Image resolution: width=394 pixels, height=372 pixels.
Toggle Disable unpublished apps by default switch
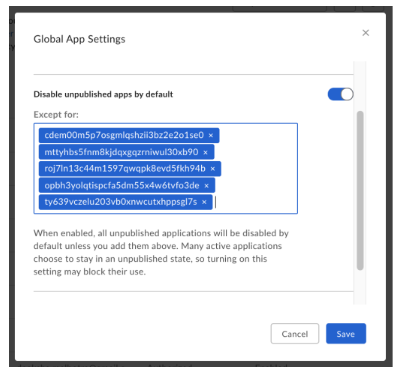pyautogui.click(x=340, y=94)
